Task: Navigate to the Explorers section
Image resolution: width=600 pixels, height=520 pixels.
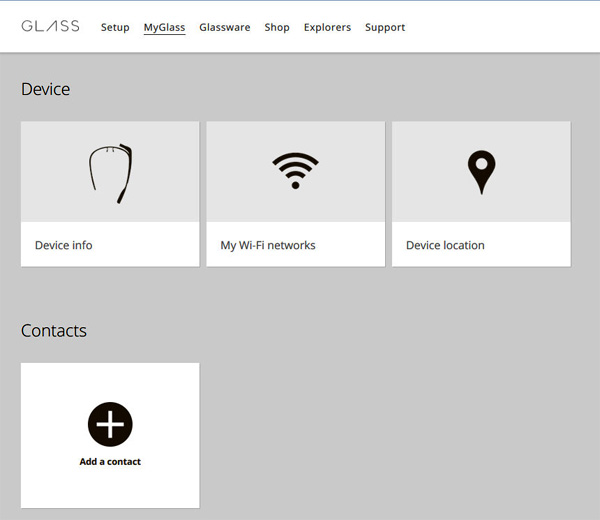Action: 327,27
